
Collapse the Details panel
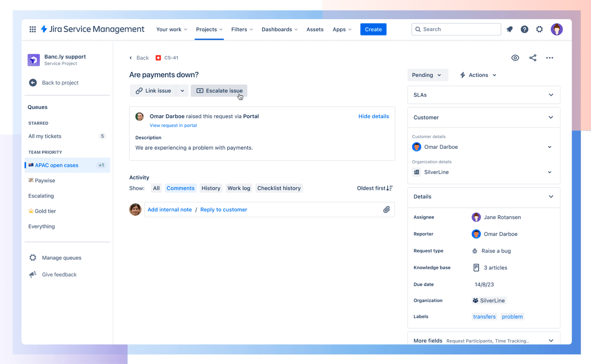551,197
